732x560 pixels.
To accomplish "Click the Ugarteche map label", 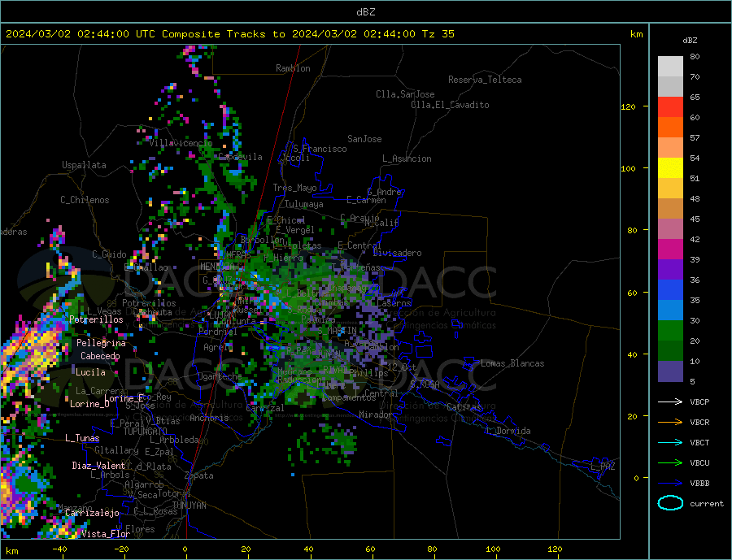I will click(220, 376).
